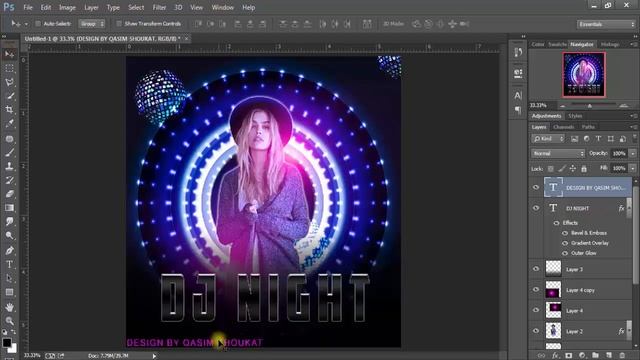Screen dimensions: 640x360
Task: Toggle Gradient Overlay effect visibility
Action: tap(565, 243)
